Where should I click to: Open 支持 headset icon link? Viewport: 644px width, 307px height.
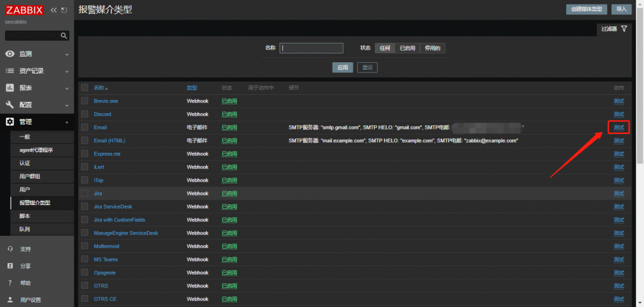[x=10, y=248]
